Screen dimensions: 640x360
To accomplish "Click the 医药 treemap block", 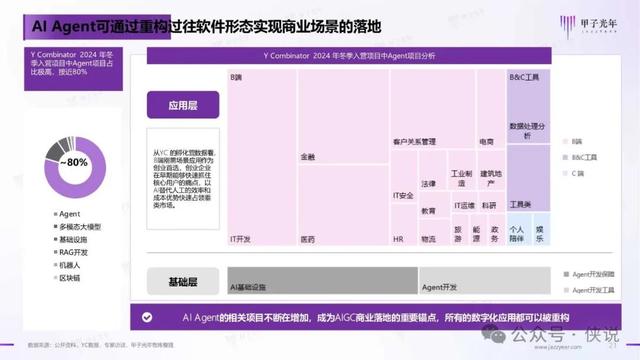I will [x=343, y=205].
